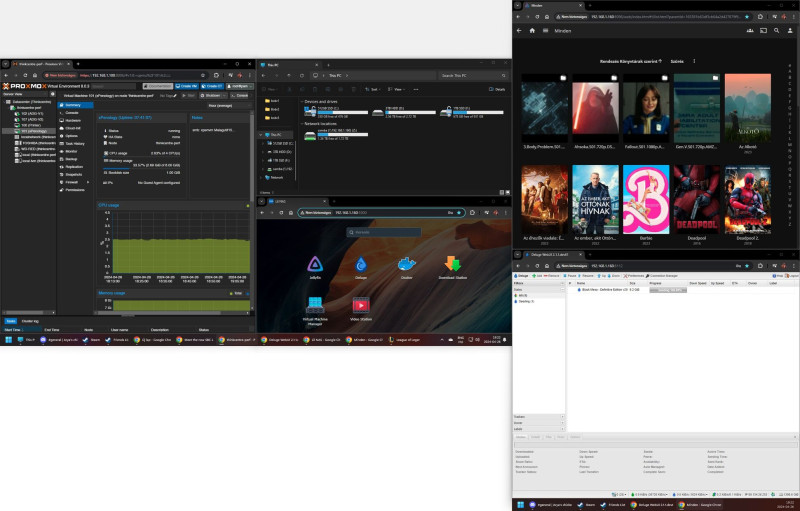This screenshot has width=800, height=511.
Task: Click the Proxmox horizontal scrollbar under the tree
Action: coord(29,312)
